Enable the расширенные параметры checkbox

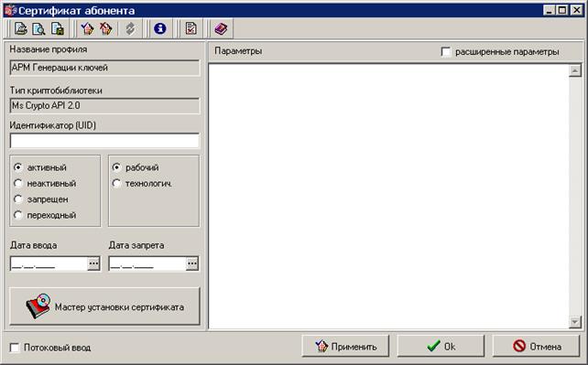[446, 51]
